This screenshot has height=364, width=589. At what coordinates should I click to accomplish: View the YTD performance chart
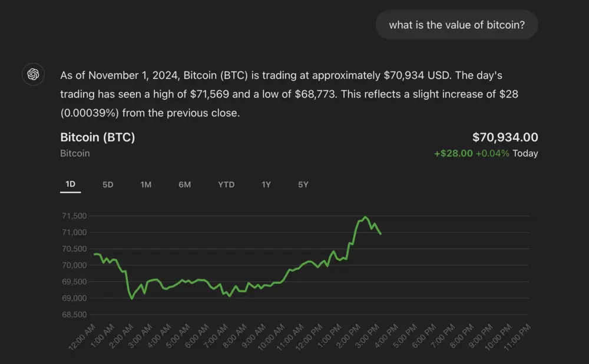[226, 184]
